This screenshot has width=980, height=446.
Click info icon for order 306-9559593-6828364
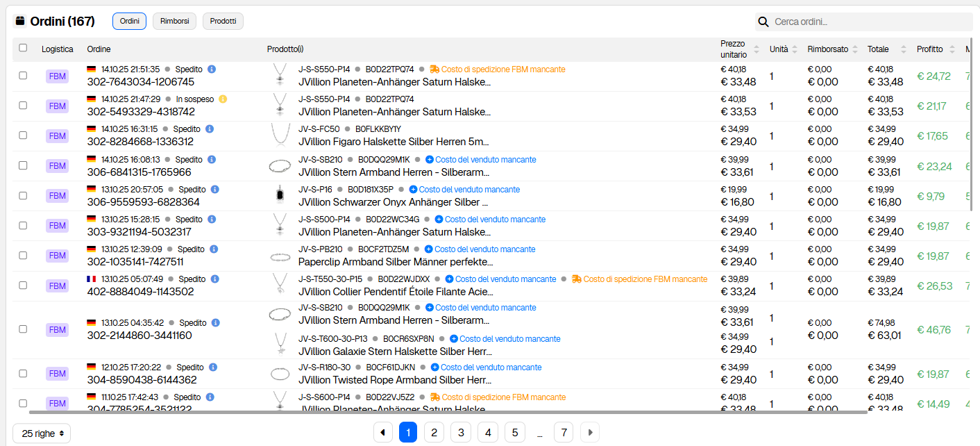point(214,190)
